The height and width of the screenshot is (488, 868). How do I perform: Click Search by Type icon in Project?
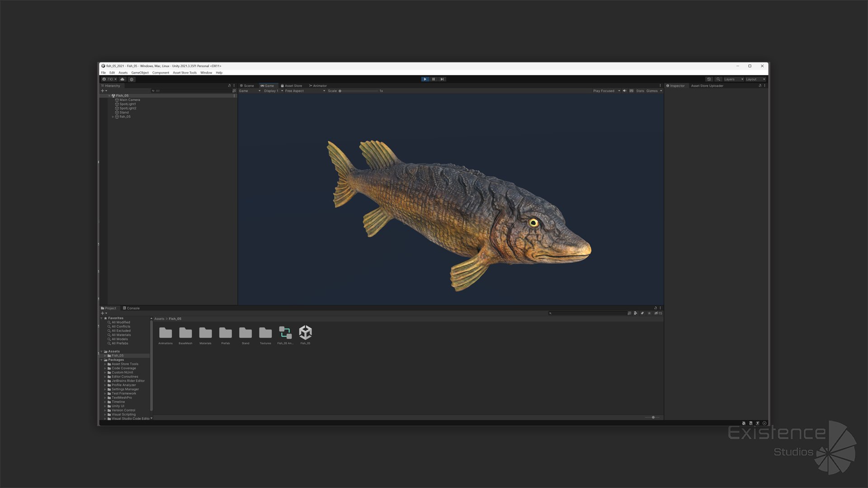pos(636,313)
